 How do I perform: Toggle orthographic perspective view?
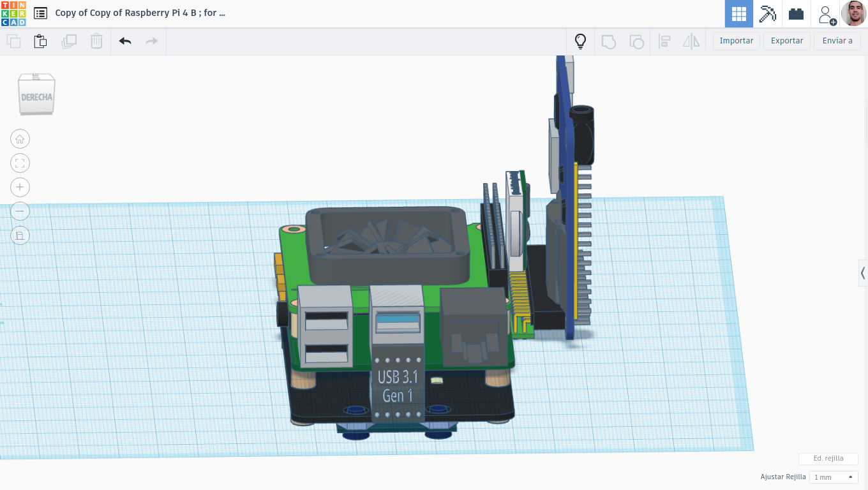tap(20, 235)
